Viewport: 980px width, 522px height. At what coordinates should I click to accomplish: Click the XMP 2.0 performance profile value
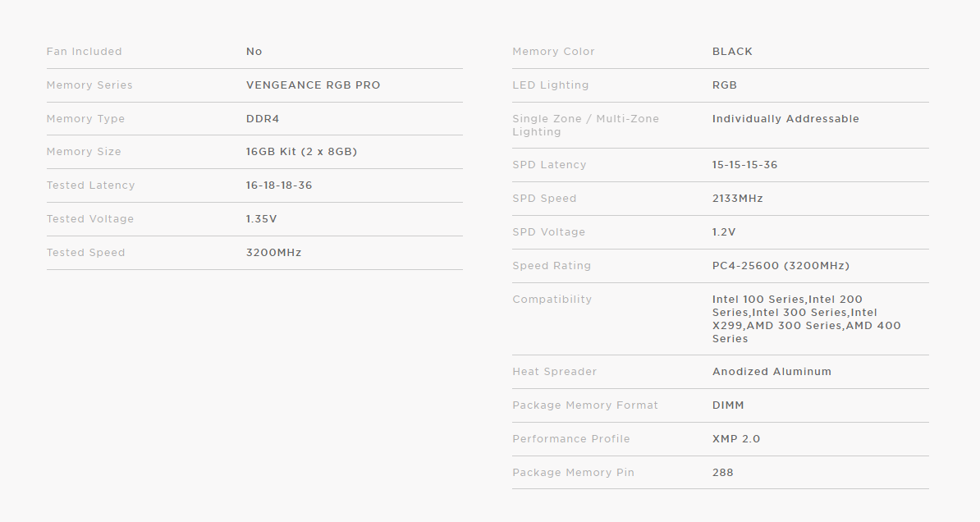736,439
